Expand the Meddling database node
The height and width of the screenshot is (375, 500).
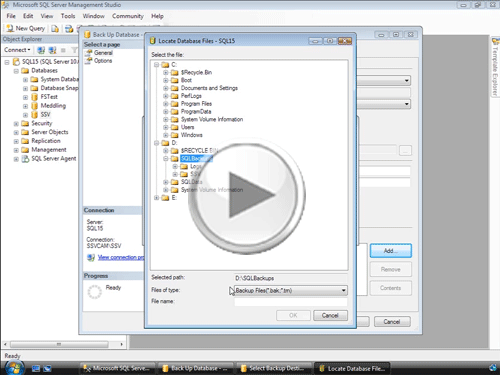tap(25, 106)
